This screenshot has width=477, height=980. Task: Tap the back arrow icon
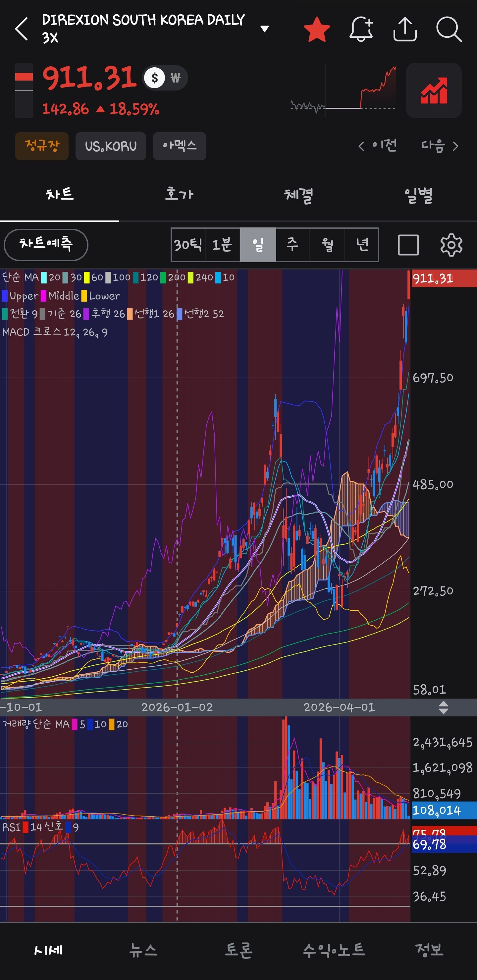22,29
